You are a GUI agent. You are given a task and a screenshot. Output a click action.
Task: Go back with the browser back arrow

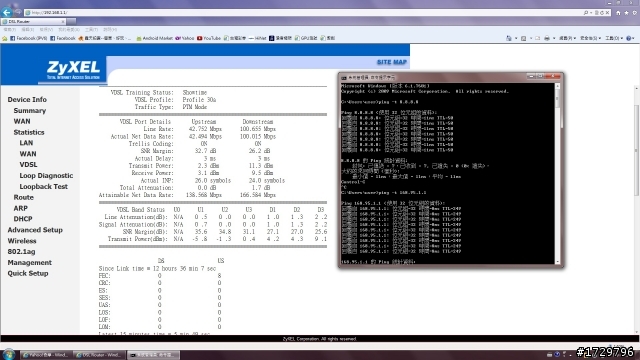7,12
